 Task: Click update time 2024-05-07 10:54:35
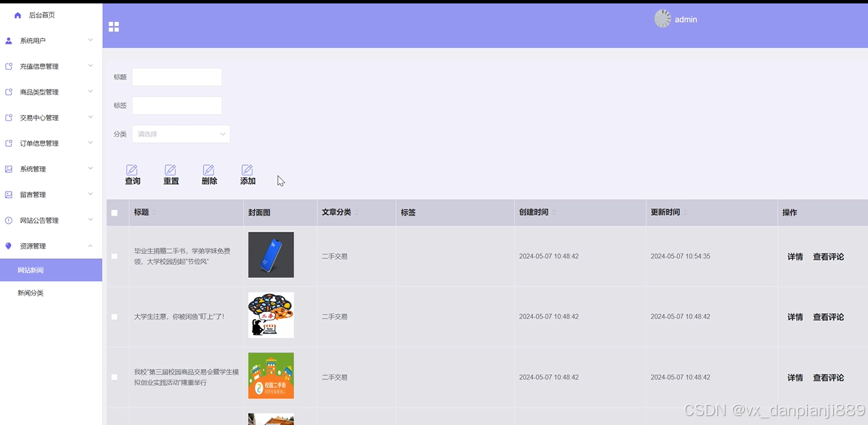(681, 257)
